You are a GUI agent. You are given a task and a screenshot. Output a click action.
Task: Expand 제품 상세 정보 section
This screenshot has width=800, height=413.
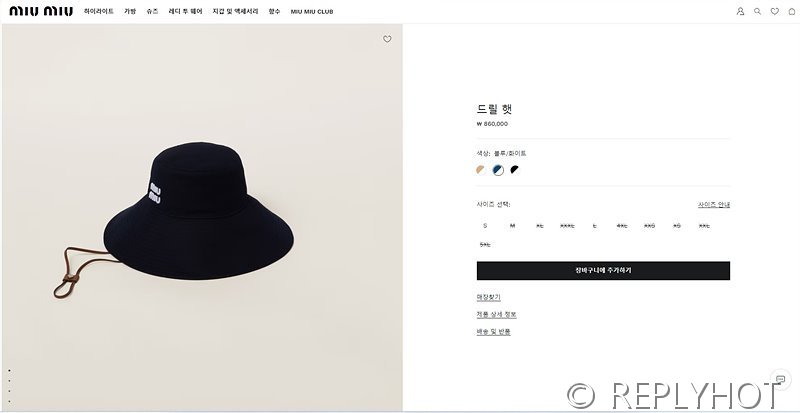(496, 314)
